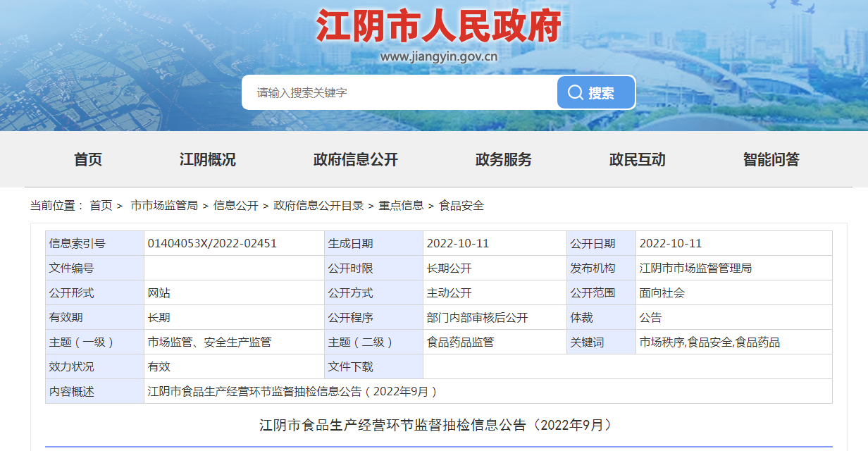Image resolution: width=868 pixels, height=451 pixels.
Task: Select the 文件编号 label cell
Action: click(95, 268)
